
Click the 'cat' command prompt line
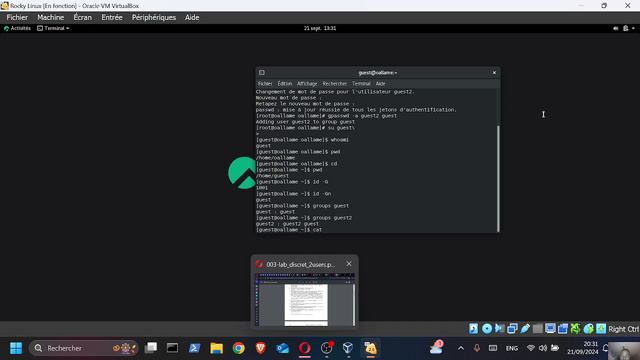[289, 230]
